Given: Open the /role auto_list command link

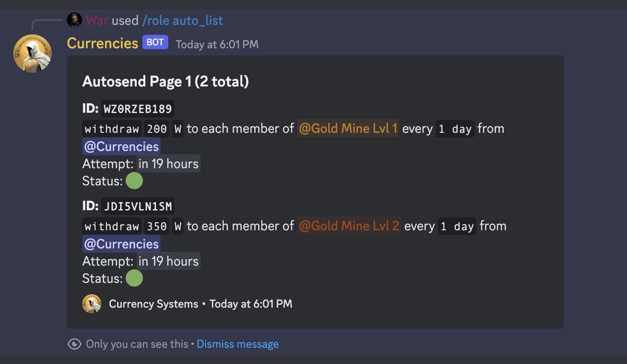Looking at the screenshot, I should (183, 21).
